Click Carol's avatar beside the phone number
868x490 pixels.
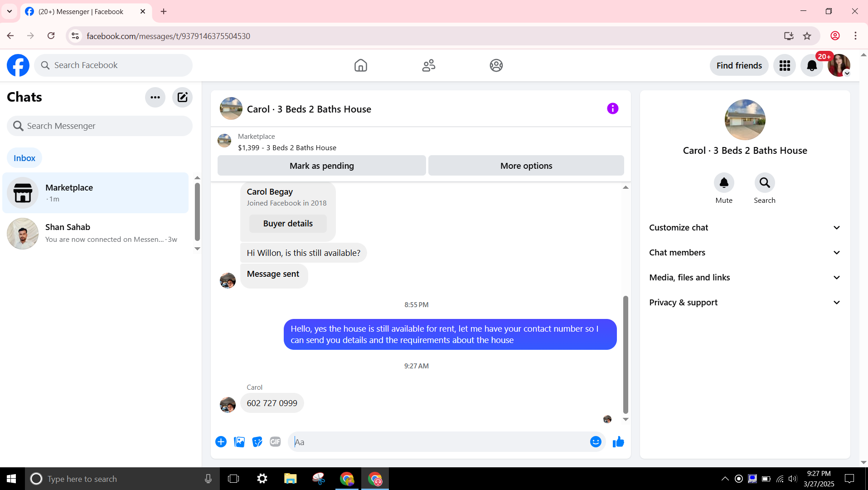(228, 404)
